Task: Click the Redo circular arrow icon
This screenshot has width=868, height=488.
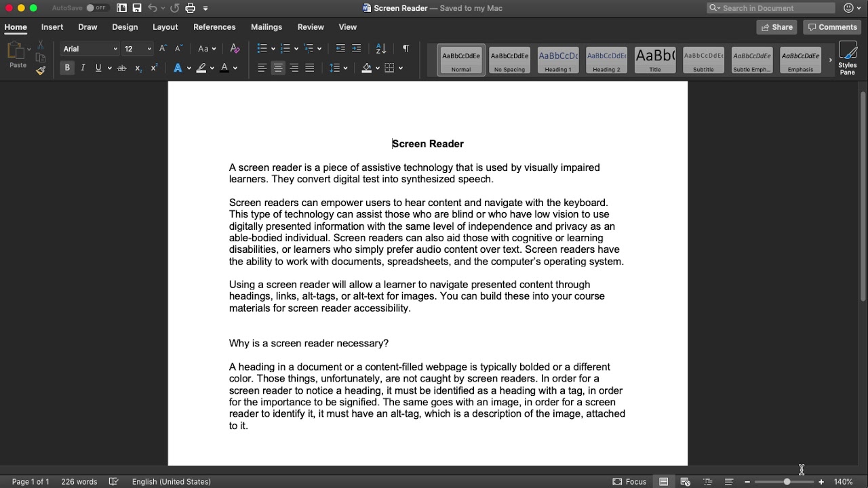Action: click(175, 8)
